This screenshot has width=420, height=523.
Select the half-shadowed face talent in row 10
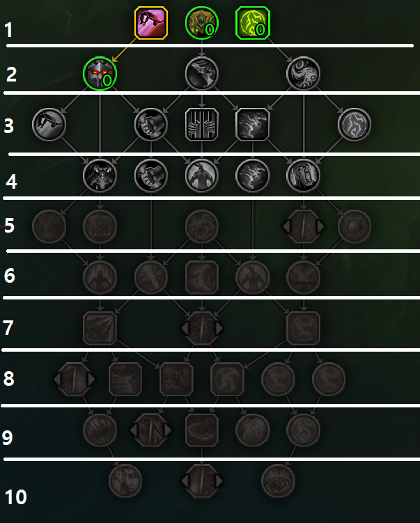125,481
